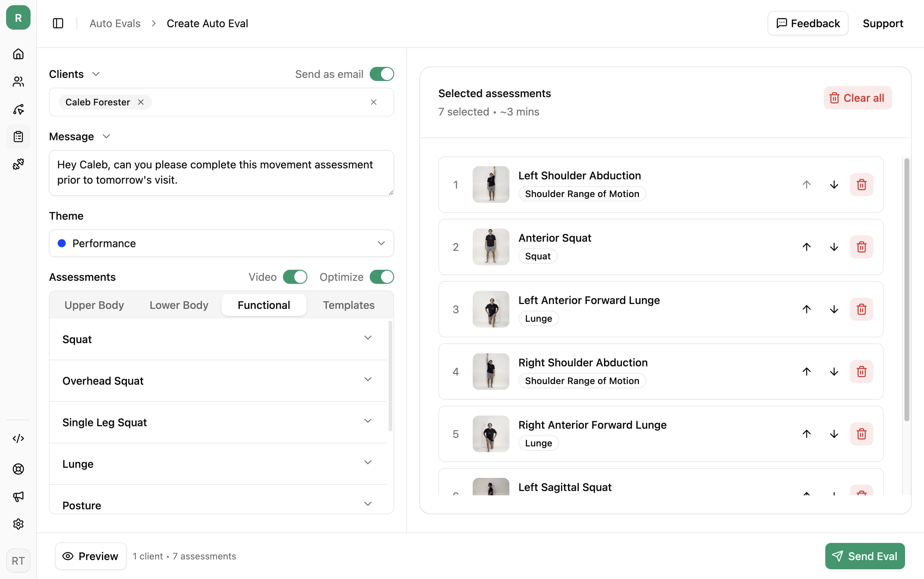Move Right Shoulder Abduction up
924x579 pixels.
click(x=806, y=372)
